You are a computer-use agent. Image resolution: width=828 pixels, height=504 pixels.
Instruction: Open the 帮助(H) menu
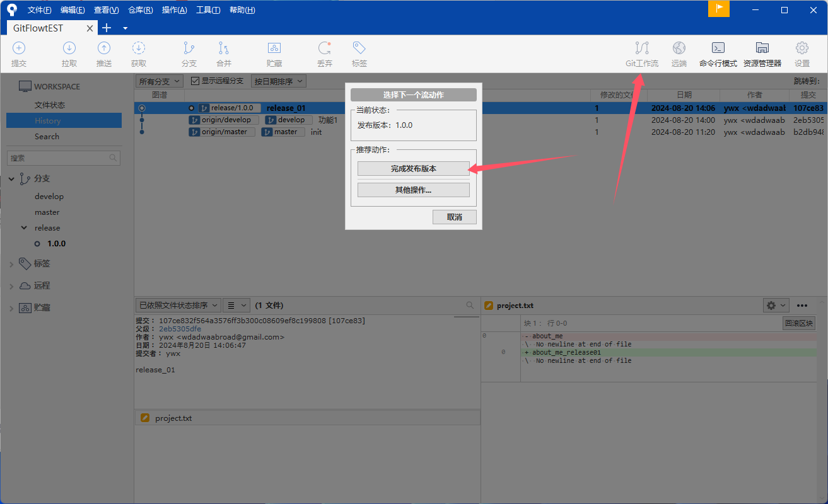242,10
